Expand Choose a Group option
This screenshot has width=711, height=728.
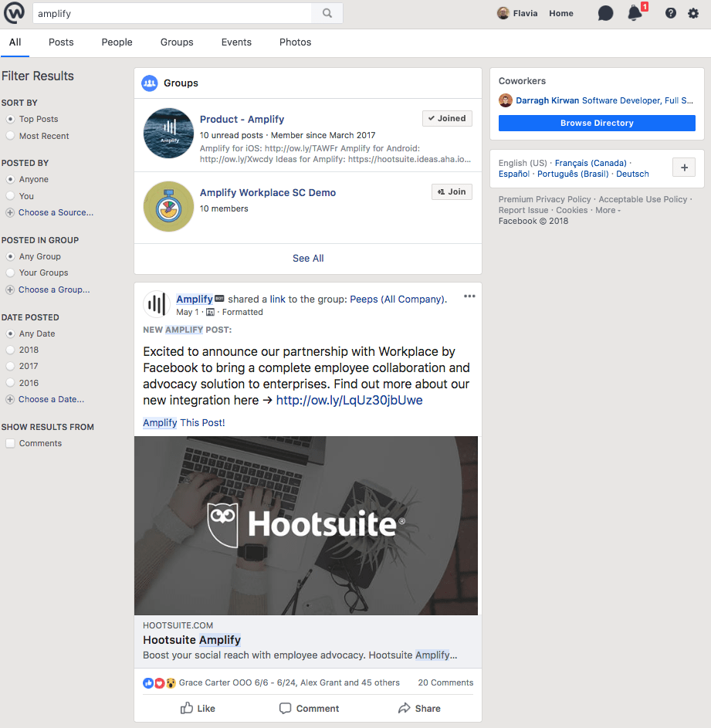point(54,290)
